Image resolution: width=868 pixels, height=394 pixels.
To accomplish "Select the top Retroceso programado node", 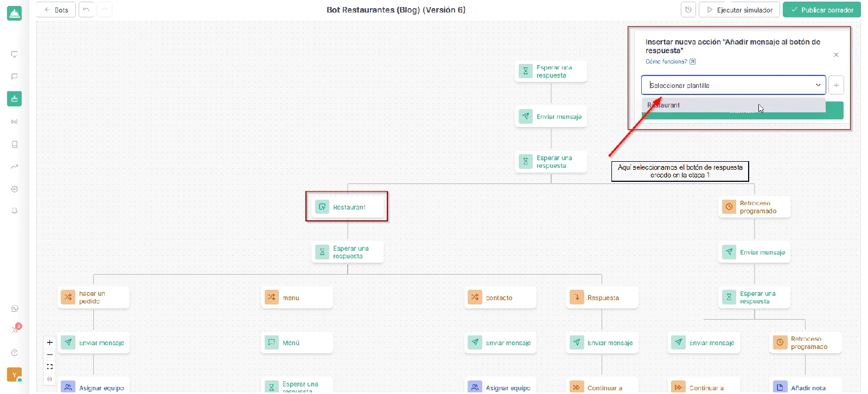I will point(755,207).
